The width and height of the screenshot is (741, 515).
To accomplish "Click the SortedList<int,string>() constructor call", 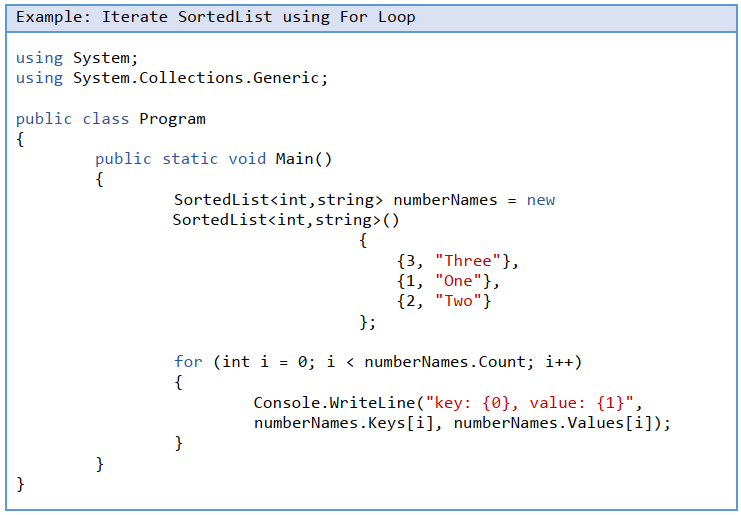I will click(x=286, y=220).
